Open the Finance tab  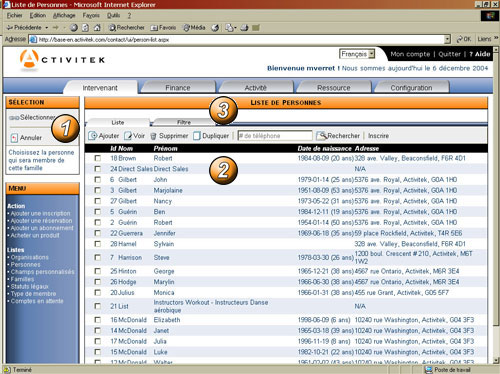tap(178, 88)
